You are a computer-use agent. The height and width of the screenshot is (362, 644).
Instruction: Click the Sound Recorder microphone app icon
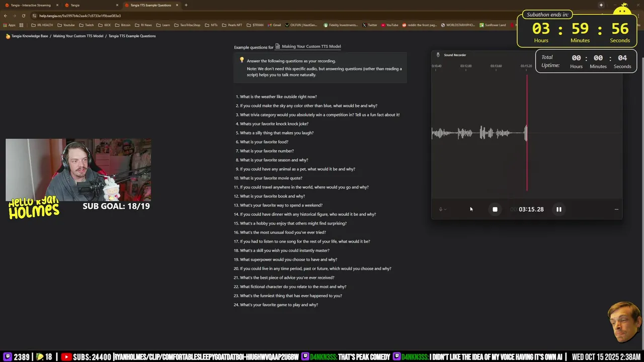(438, 55)
